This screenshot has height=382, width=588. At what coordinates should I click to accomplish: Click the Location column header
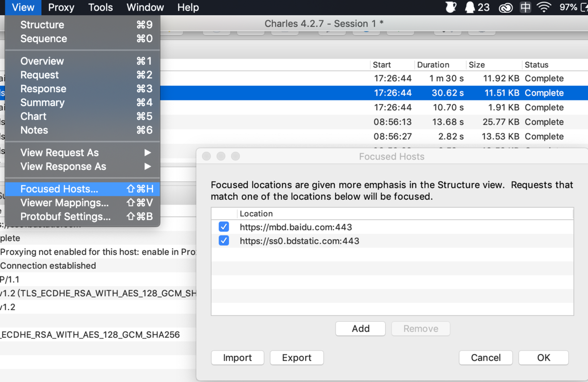click(405, 214)
